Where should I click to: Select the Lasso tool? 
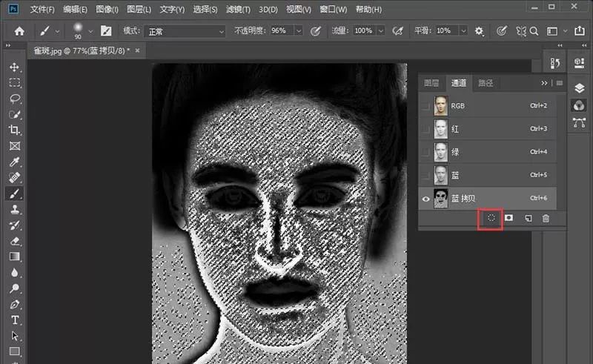(x=14, y=99)
